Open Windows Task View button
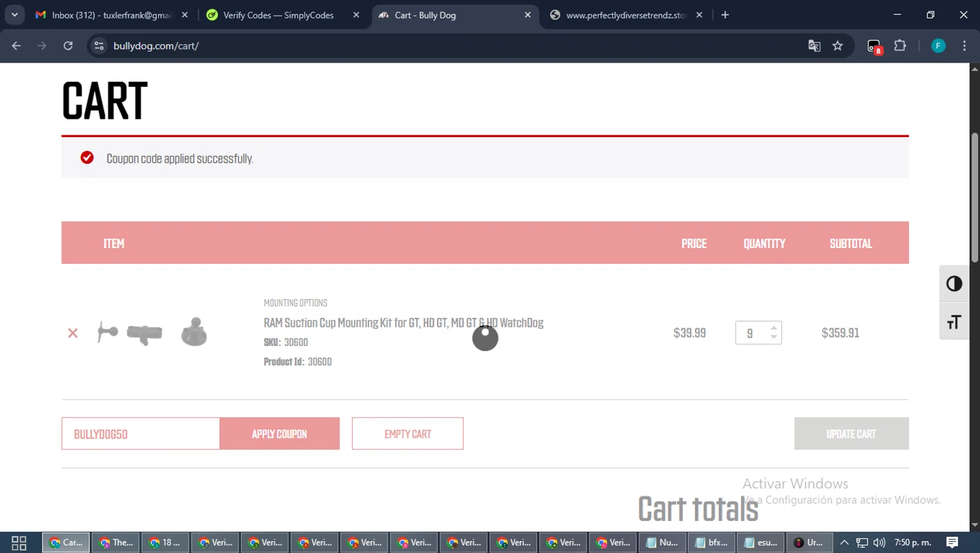This screenshot has width=980, height=553. [19, 543]
